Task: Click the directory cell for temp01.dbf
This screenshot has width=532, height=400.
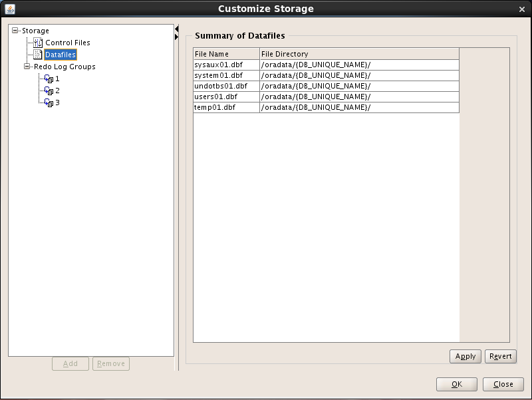Action: pos(359,107)
